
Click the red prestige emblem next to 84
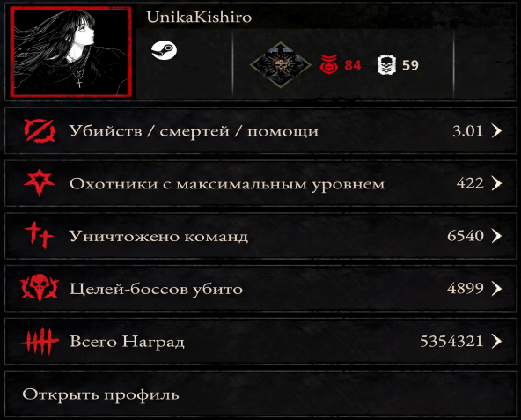(x=329, y=64)
